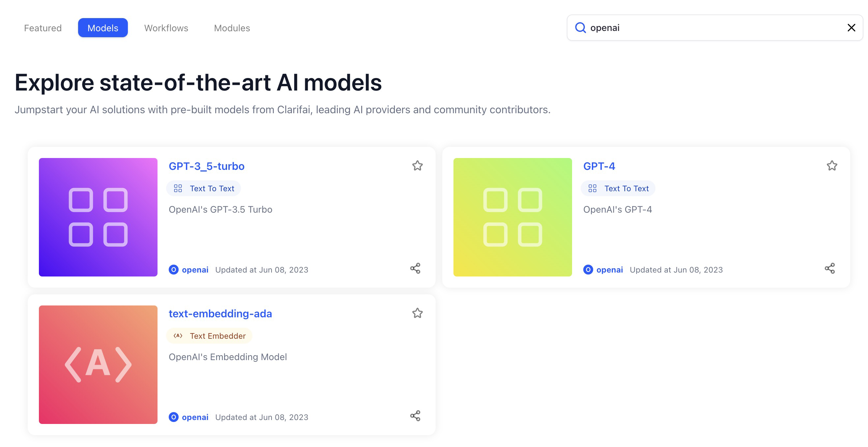The width and height of the screenshot is (868, 447).
Task: Clear the openai search text
Action: tap(851, 28)
